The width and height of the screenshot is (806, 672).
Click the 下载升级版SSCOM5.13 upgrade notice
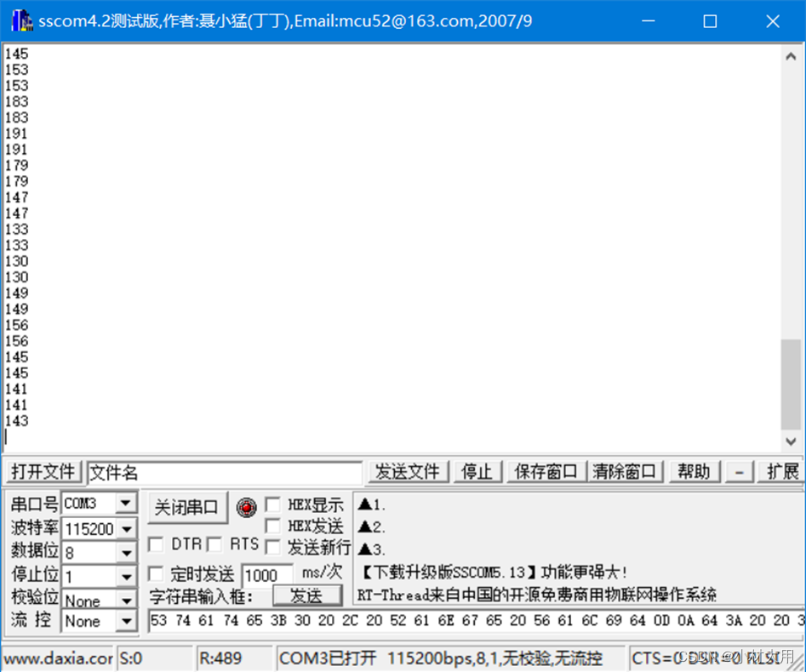tap(494, 572)
